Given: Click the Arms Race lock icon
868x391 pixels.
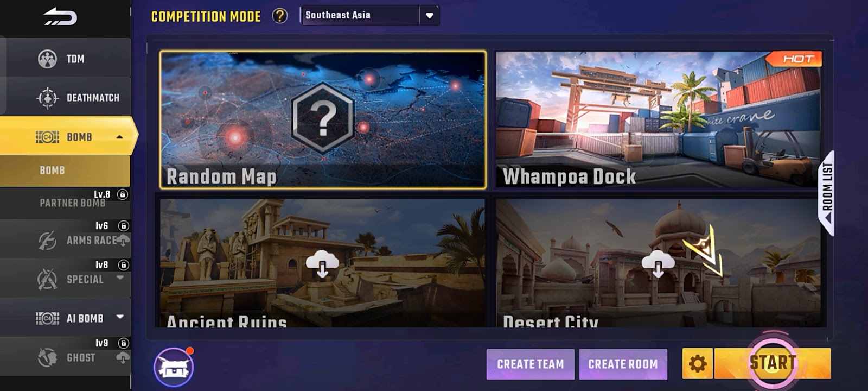Looking at the screenshot, I should 123,225.
